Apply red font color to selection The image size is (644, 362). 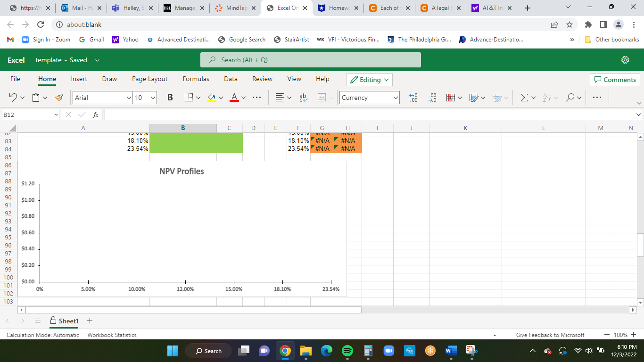click(x=234, y=97)
